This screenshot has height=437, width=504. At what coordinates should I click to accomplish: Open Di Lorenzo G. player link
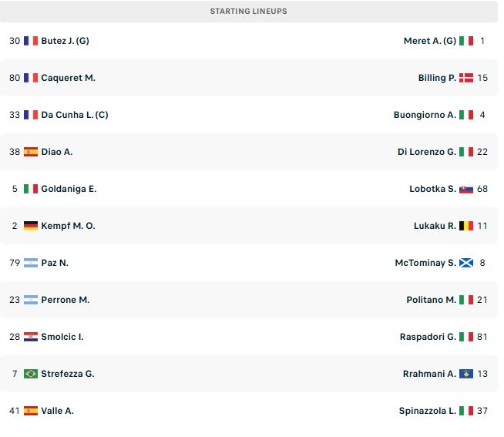pos(427,152)
